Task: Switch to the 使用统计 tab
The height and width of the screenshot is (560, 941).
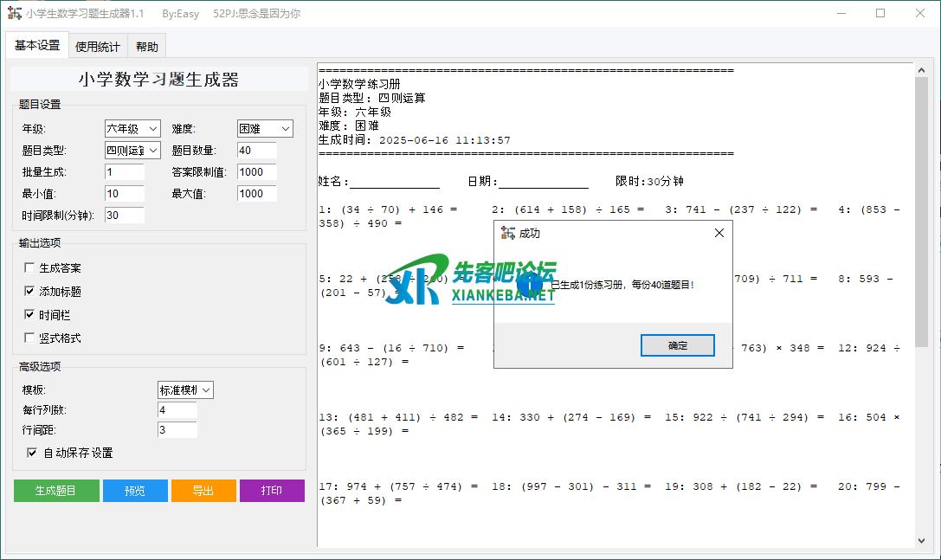Action: pyautogui.click(x=98, y=47)
